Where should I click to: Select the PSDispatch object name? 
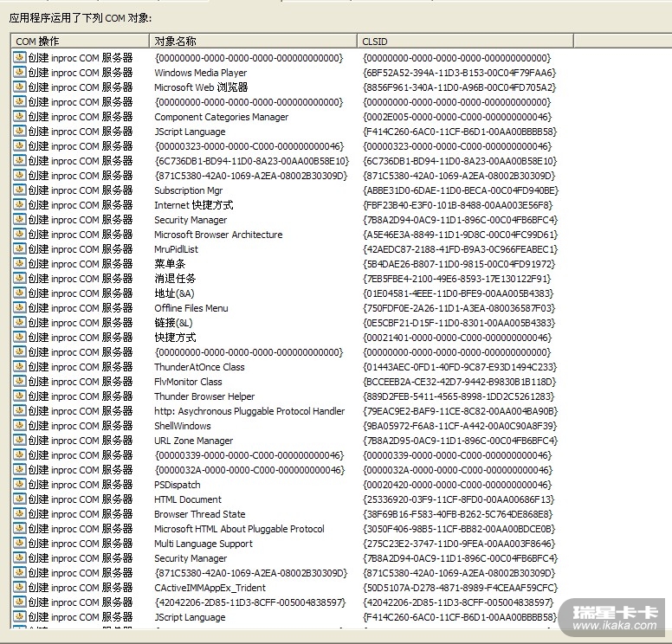(178, 485)
